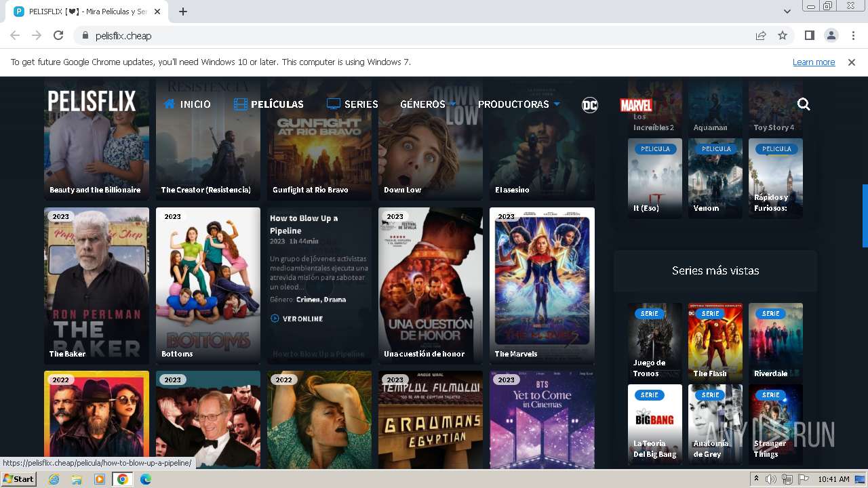The image size is (868, 488).
Task: Open the DC logo link
Action: pos(590,104)
